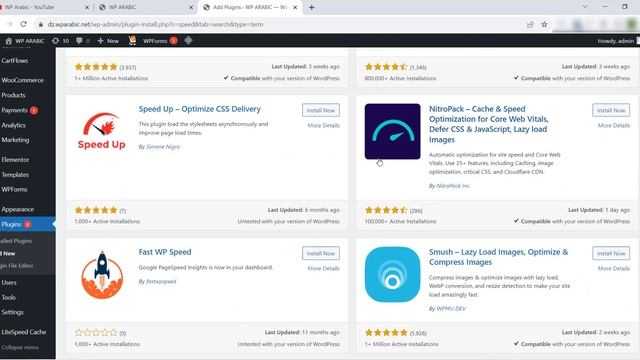The width and height of the screenshot is (640, 360).
Task: Install the Smush plugin
Action: [611, 253]
